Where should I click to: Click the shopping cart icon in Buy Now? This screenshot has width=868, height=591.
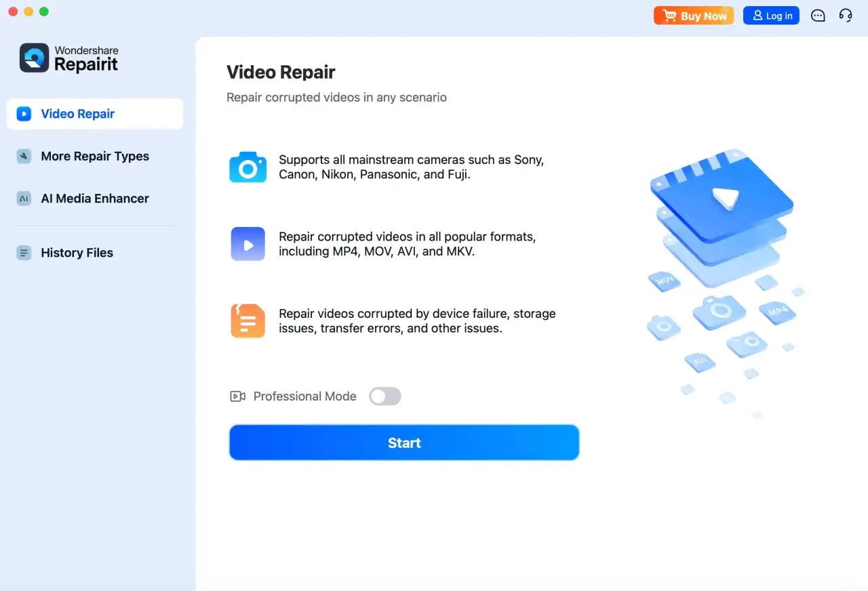pos(670,16)
